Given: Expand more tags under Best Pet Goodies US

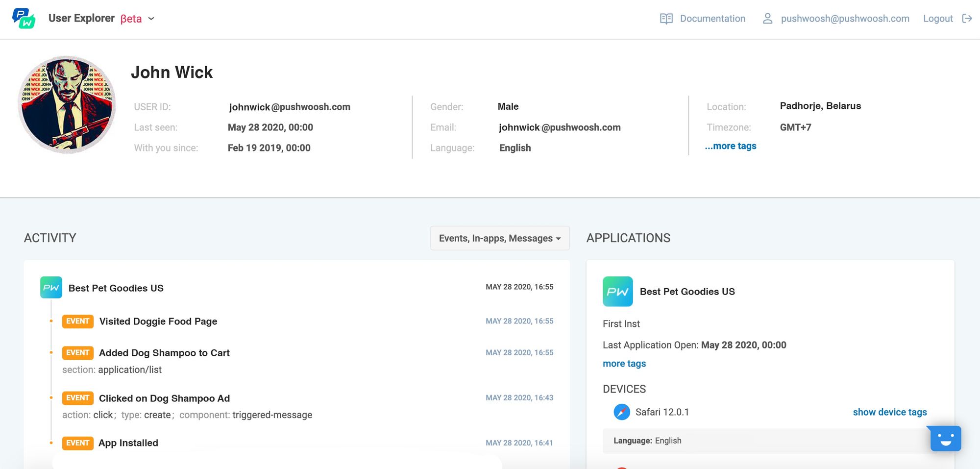Looking at the screenshot, I should (624, 364).
